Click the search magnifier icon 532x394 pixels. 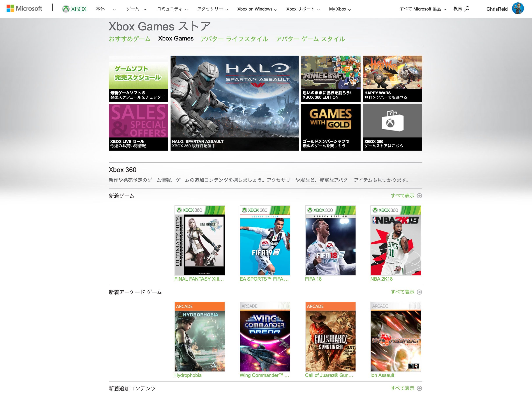click(467, 9)
